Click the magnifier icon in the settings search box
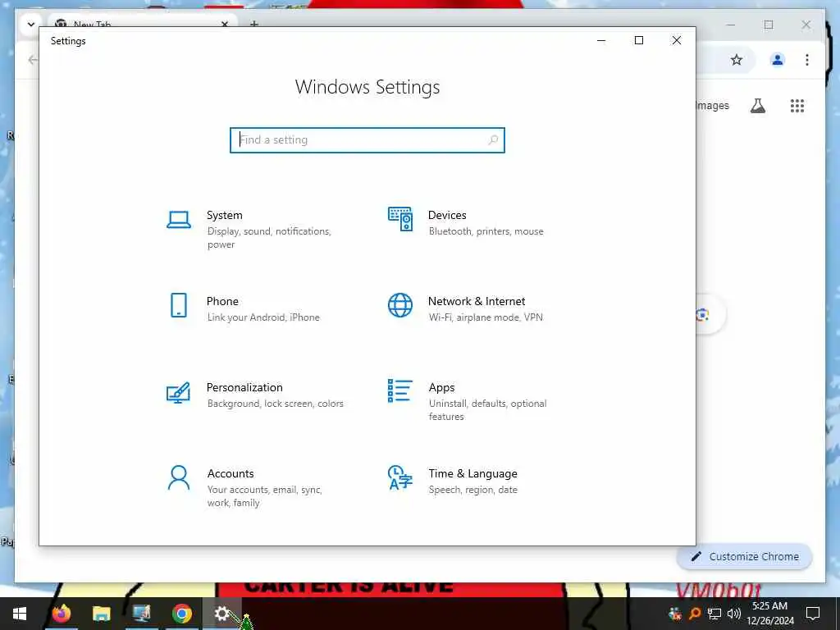The image size is (840, 630). (493, 139)
